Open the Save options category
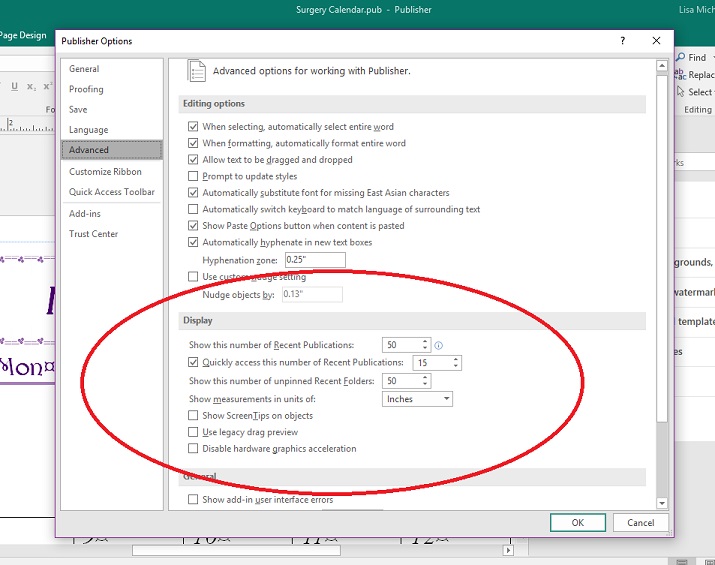 point(112,109)
